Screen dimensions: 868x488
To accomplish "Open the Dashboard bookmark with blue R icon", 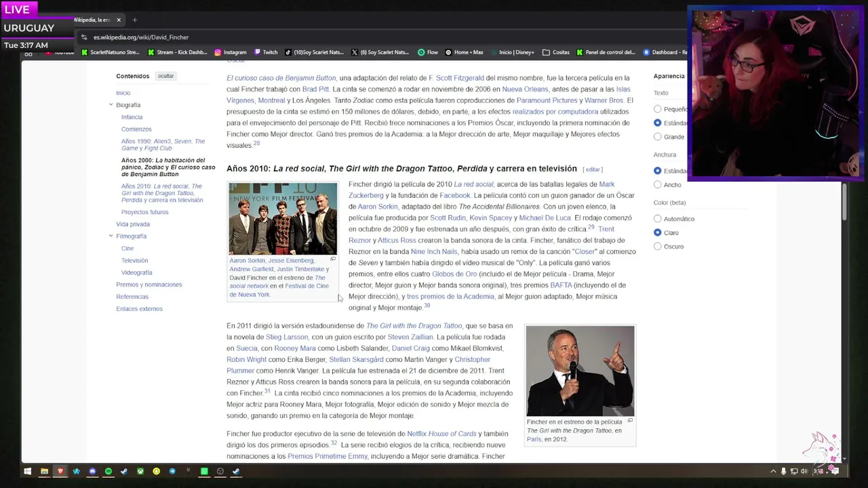I will 663,52.
